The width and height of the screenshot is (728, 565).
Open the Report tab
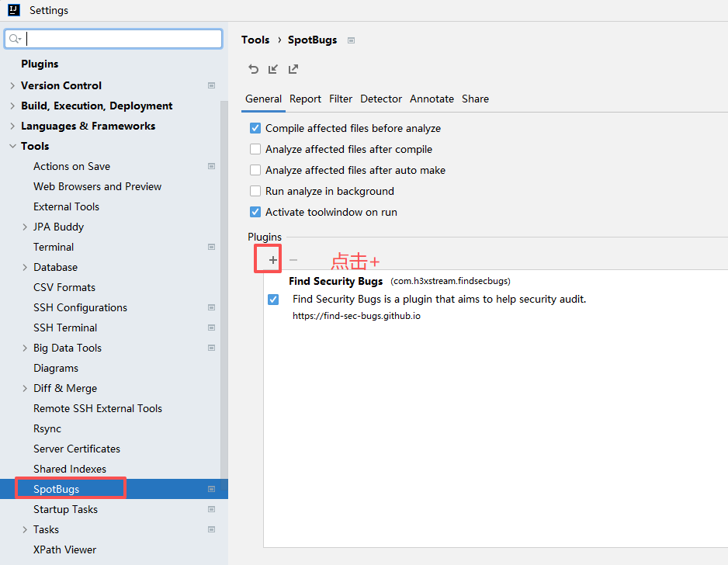tap(305, 99)
